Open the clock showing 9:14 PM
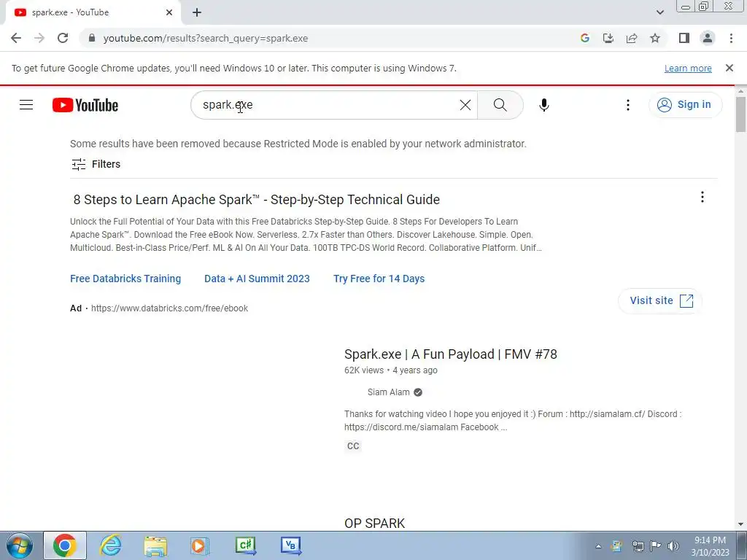The width and height of the screenshot is (747, 560). pos(710,546)
